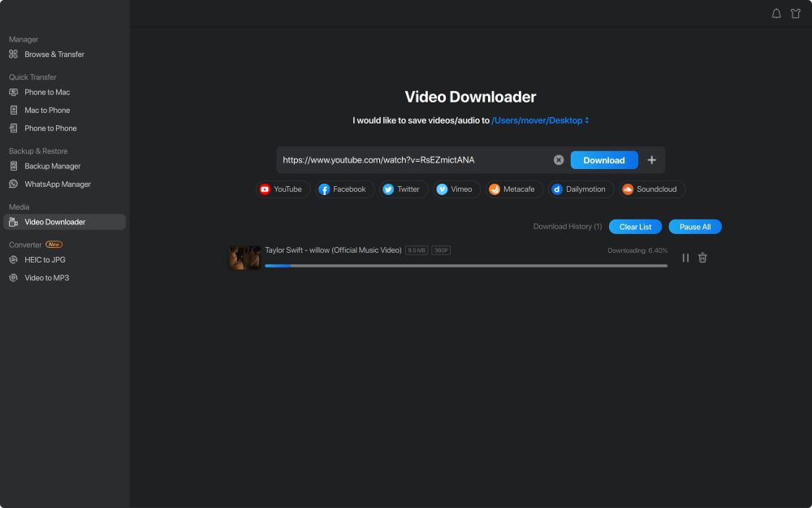Click the Facebook logo icon
The height and width of the screenshot is (508, 812).
pyautogui.click(x=324, y=189)
